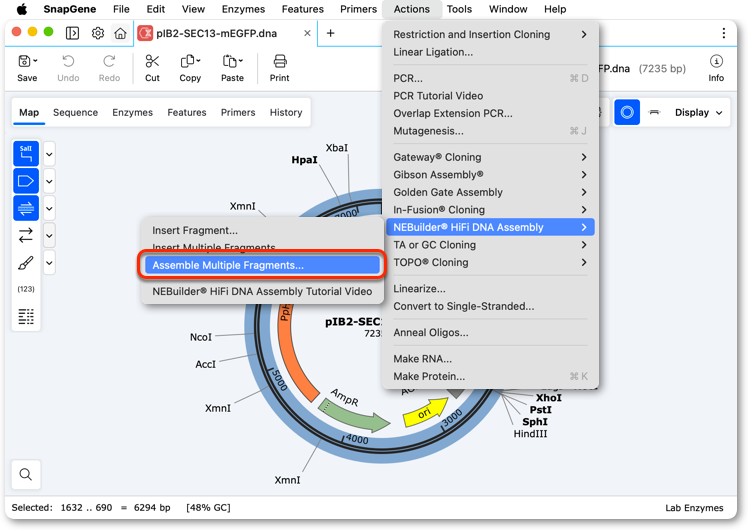Viewport: 748px width, 530px height.
Task: Toggle the (123) numbering icon
Action: tap(26, 289)
